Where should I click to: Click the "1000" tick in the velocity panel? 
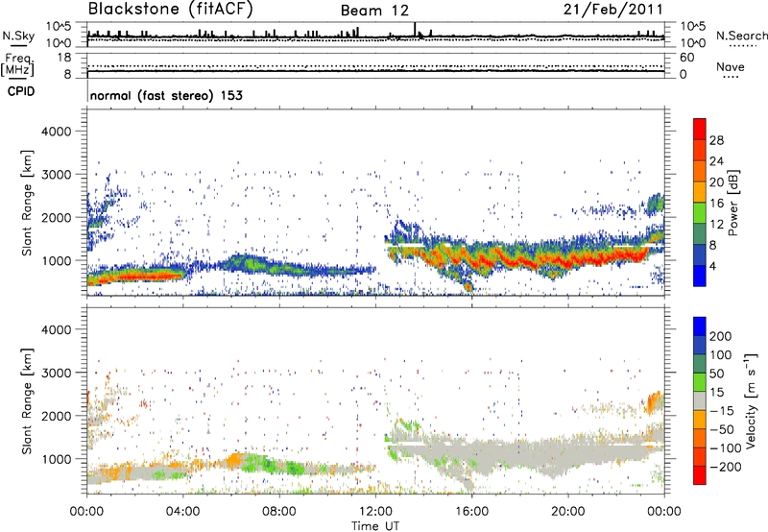point(56,459)
